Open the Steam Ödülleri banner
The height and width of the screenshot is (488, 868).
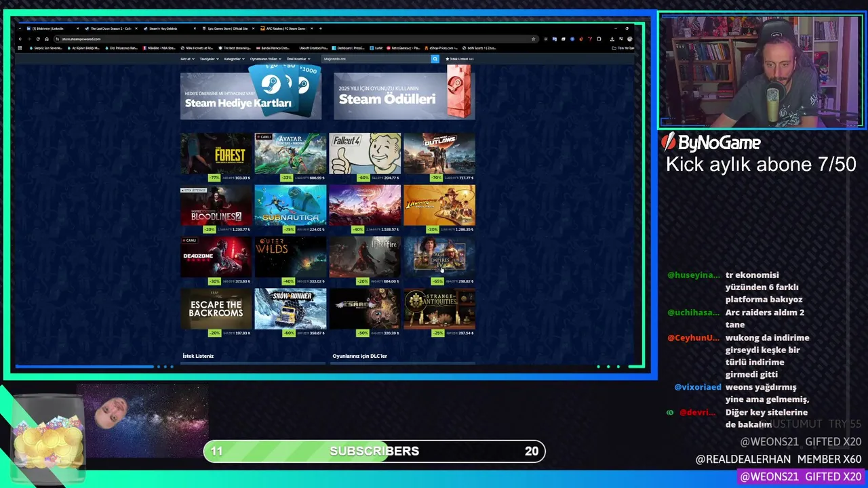click(x=404, y=95)
